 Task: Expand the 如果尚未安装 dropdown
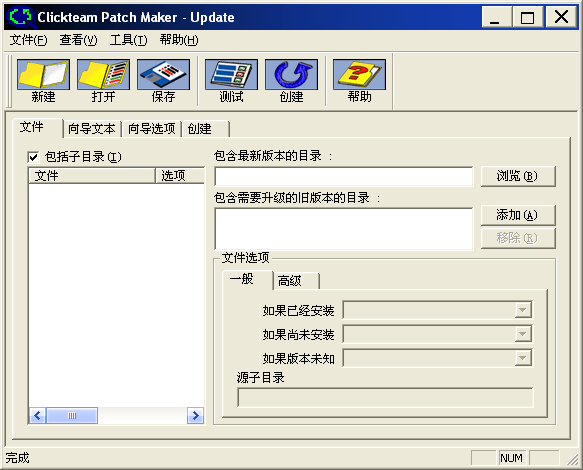click(522, 334)
